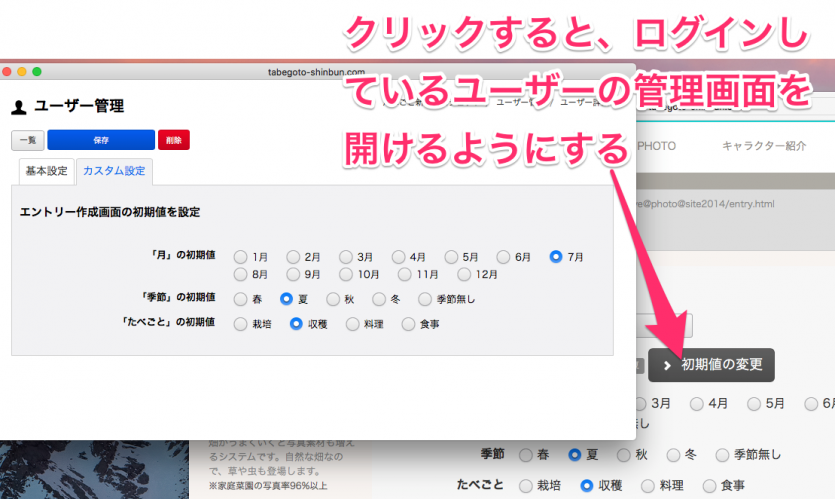835x499 pixels.
Task: Set the initial season to 春 in the popup
Action: (241, 298)
